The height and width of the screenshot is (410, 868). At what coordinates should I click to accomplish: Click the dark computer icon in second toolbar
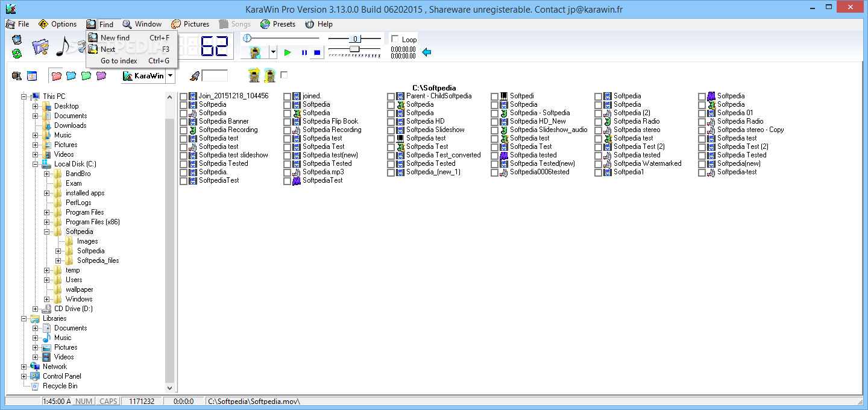click(17, 76)
